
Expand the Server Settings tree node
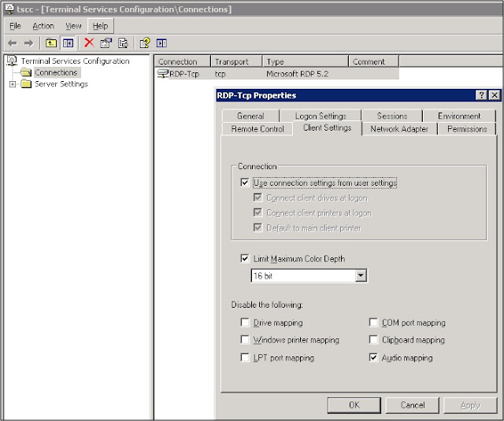[x=13, y=84]
